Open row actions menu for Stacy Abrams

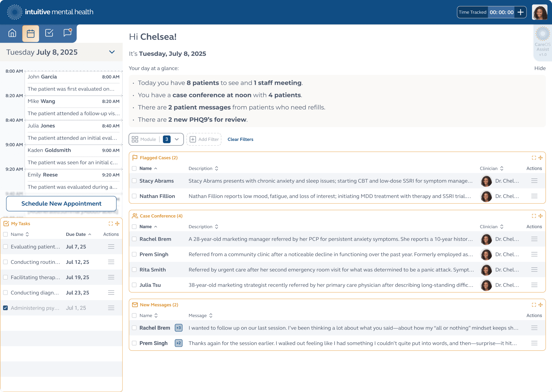(x=534, y=181)
